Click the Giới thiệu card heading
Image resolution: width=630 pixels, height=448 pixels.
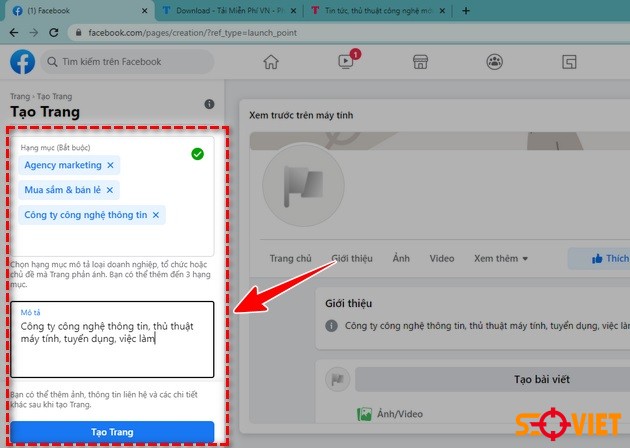pyautogui.click(x=348, y=303)
